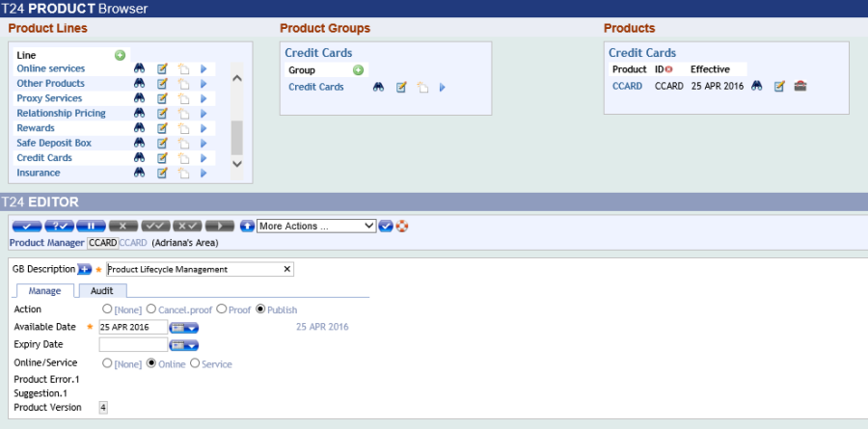View Credit Cards line with binoculars icon
The height and width of the screenshot is (429, 868).
140,158
